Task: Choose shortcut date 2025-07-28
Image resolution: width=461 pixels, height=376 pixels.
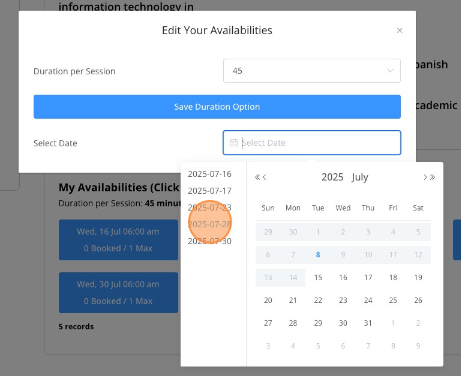Action: [209, 224]
